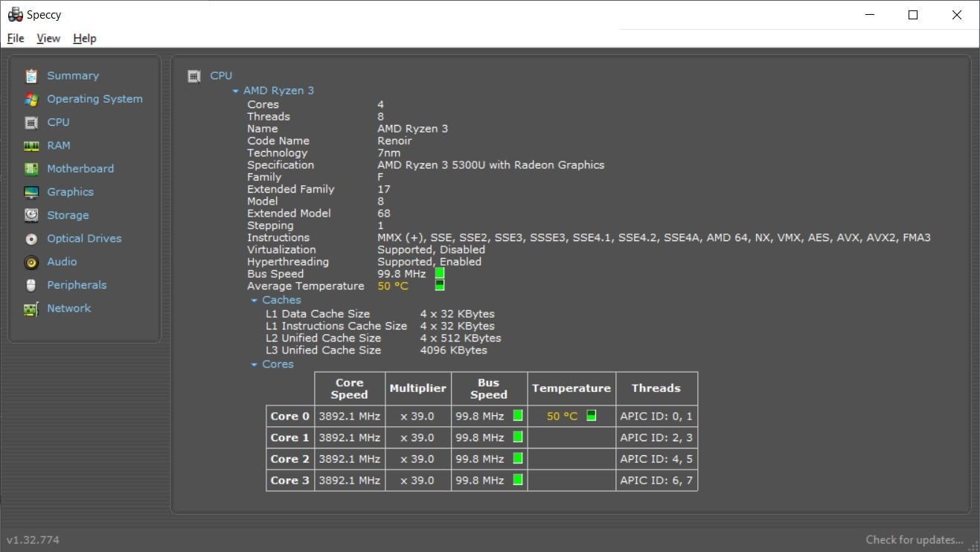Click the Technology value 7nm

(388, 153)
